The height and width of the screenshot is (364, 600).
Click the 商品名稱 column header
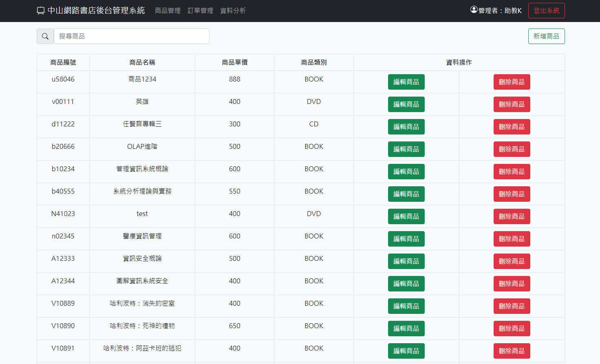(x=142, y=62)
